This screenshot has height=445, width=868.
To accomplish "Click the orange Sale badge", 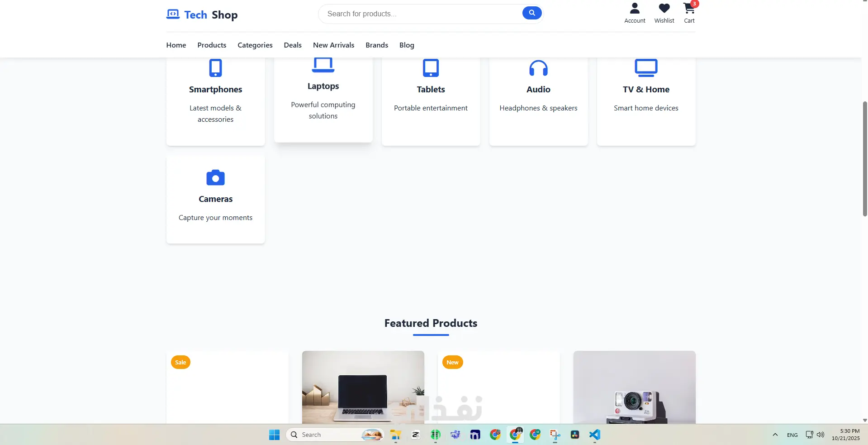I will 180,362.
